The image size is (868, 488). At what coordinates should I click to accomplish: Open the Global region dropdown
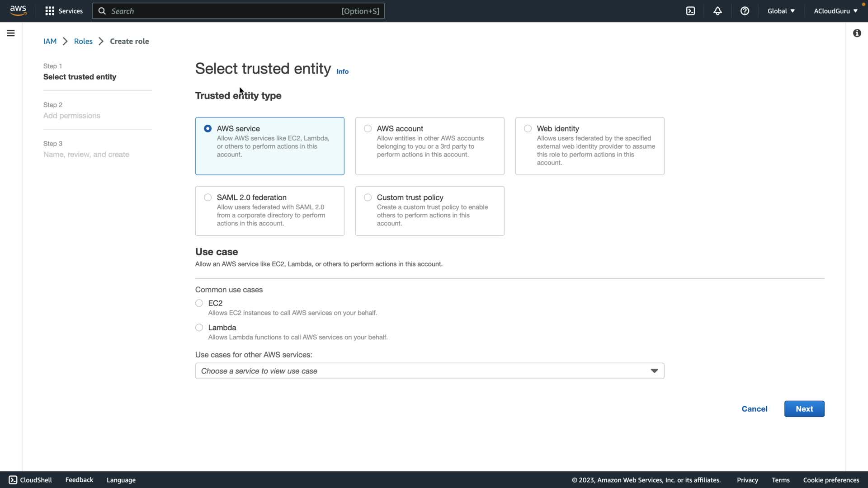(781, 11)
